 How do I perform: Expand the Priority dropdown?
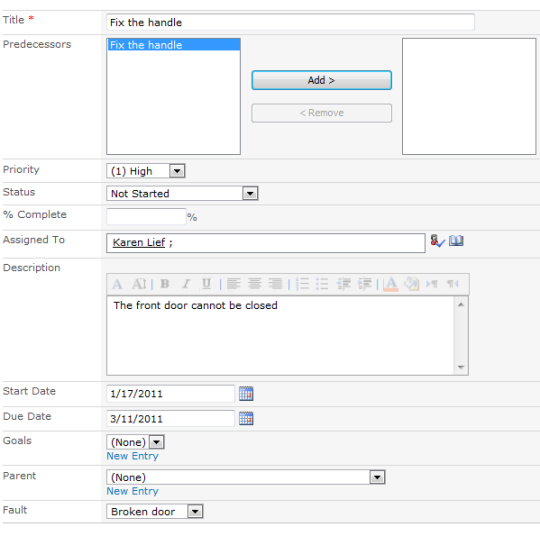click(x=177, y=171)
